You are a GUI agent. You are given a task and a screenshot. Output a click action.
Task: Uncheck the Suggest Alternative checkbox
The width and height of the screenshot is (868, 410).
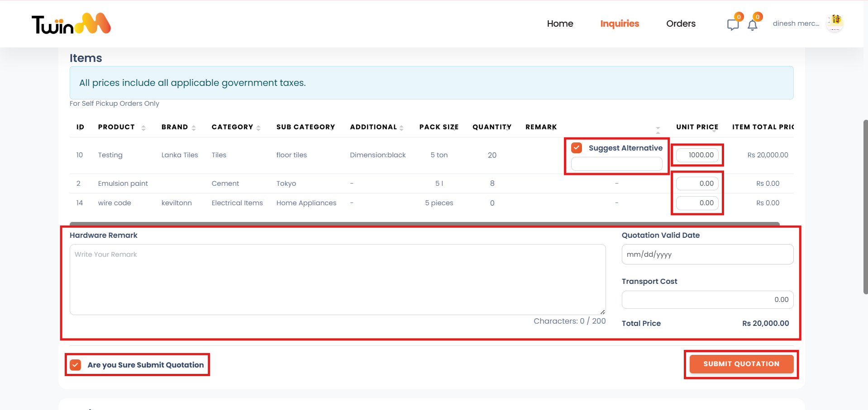pos(577,148)
